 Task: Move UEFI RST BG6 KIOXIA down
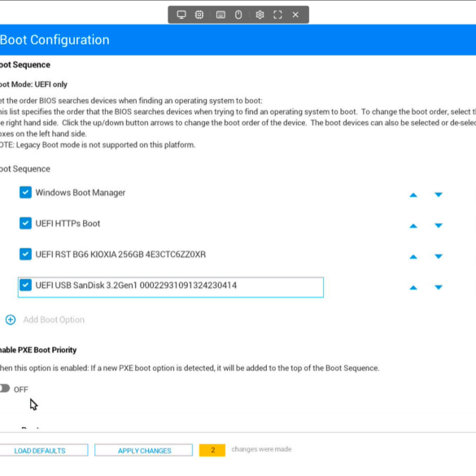point(439,256)
